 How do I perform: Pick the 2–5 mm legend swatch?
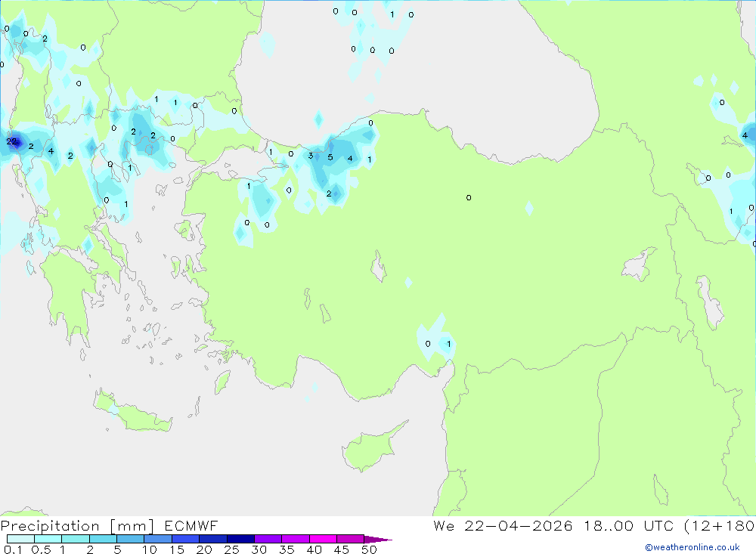(103, 539)
